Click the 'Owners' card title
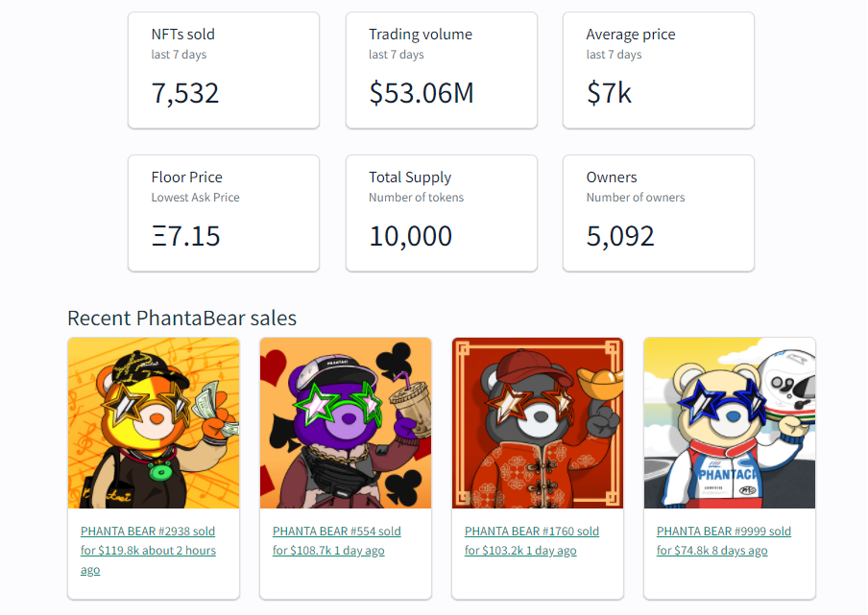 [612, 177]
